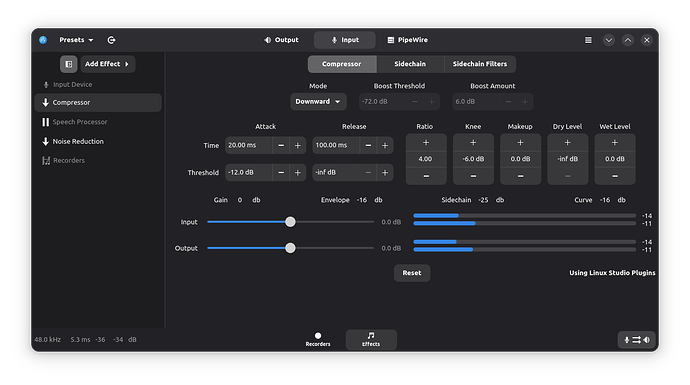Switch to the Input tab
The height and width of the screenshot is (385, 690).
[345, 40]
